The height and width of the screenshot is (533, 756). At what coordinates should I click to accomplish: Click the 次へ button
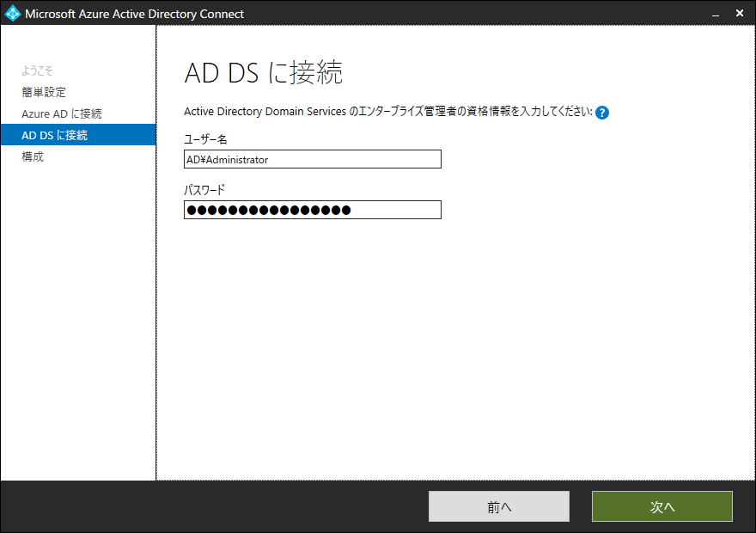pyautogui.click(x=662, y=506)
